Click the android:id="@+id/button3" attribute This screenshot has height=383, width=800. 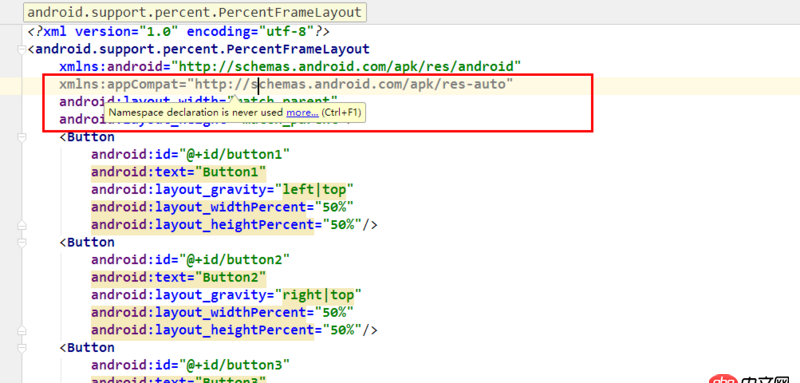tap(190, 365)
